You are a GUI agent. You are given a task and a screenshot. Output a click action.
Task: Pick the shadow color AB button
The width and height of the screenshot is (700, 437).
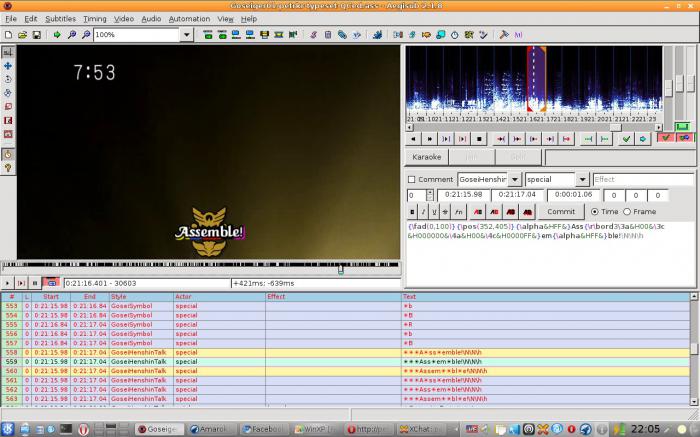[x=527, y=212]
